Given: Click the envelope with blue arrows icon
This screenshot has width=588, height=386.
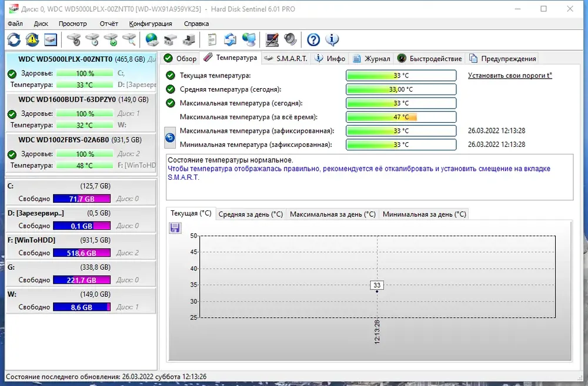Looking at the screenshot, I should pos(230,39).
